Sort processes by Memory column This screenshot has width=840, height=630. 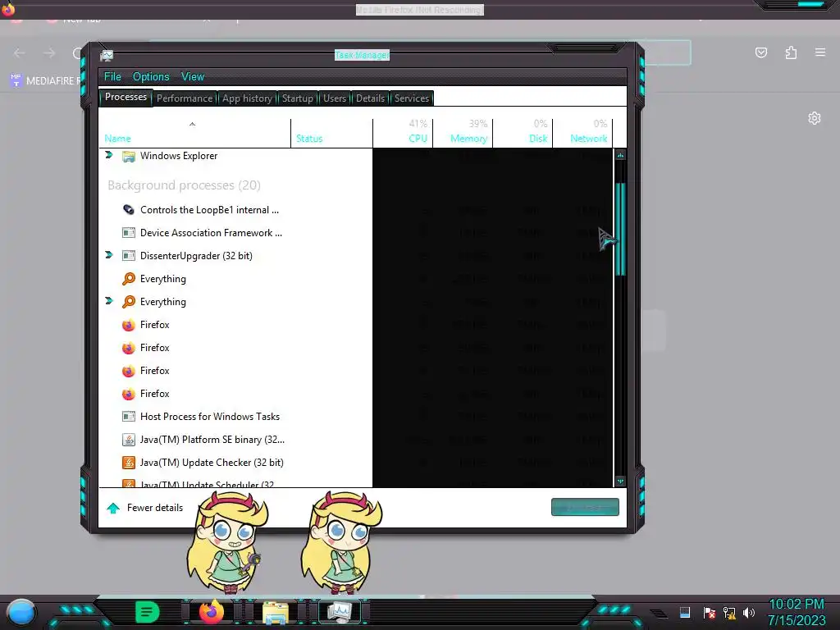463,133
